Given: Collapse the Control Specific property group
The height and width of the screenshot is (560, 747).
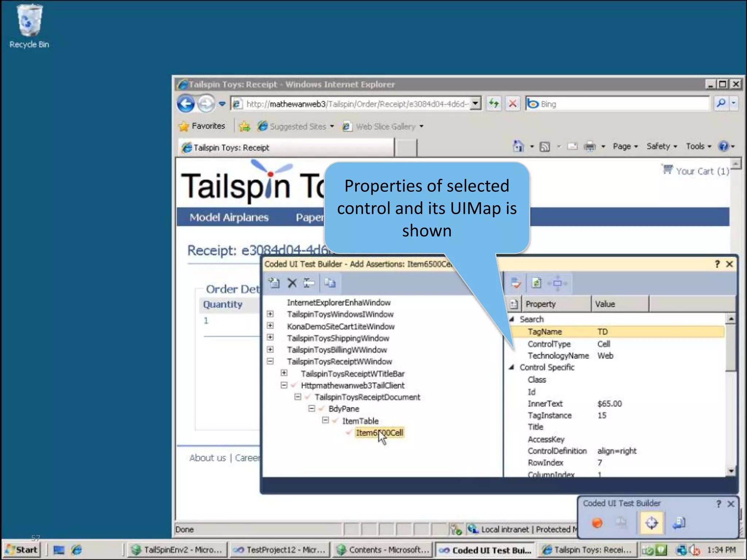Looking at the screenshot, I should 512,367.
